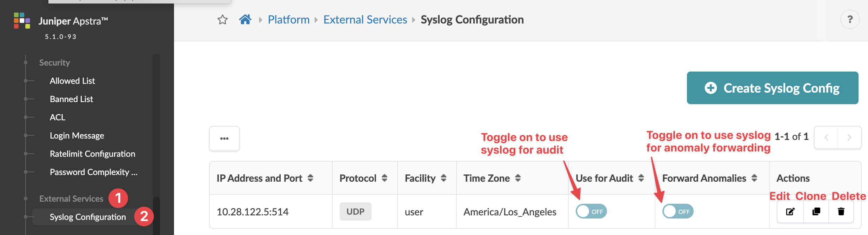Toggle on Use for Audit switch

591,211
